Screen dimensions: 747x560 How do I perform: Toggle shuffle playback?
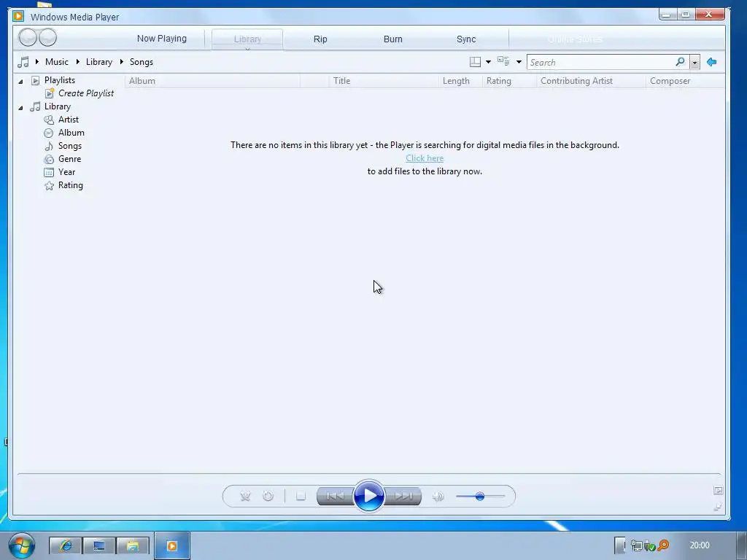pyautogui.click(x=245, y=496)
